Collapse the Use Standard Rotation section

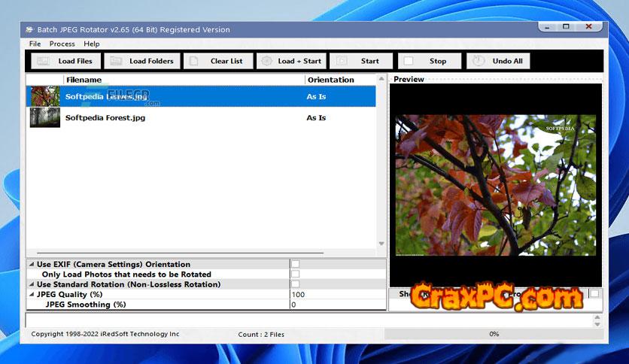[x=31, y=285]
